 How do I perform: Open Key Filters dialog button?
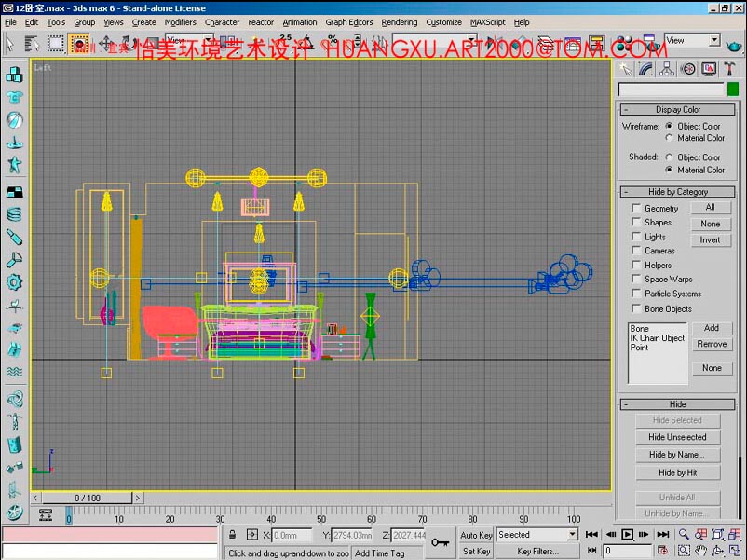pos(537,552)
